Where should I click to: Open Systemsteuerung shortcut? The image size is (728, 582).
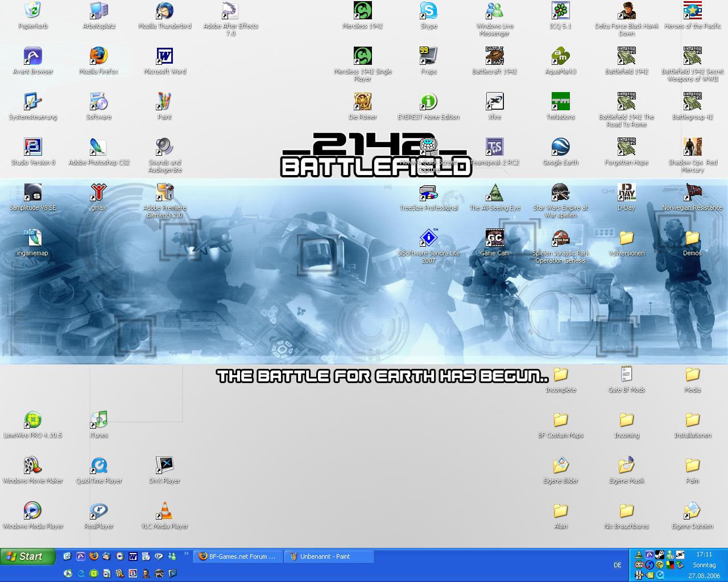click(x=33, y=101)
